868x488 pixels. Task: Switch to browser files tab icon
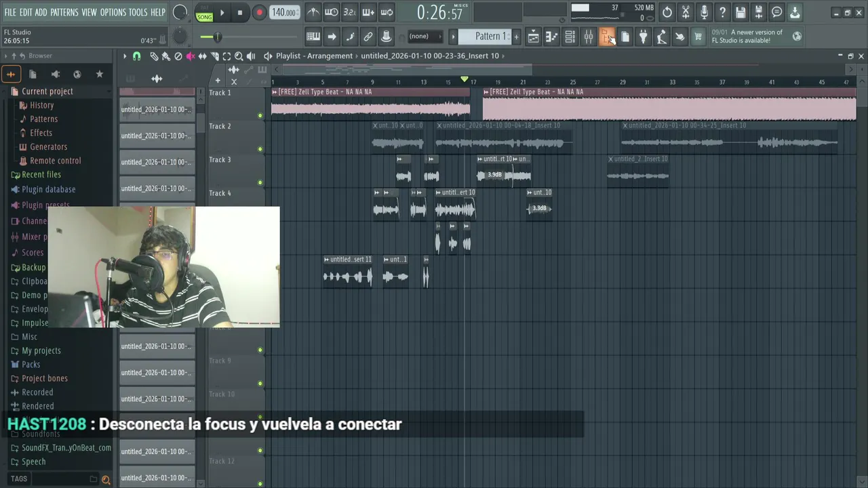coord(33,75)
